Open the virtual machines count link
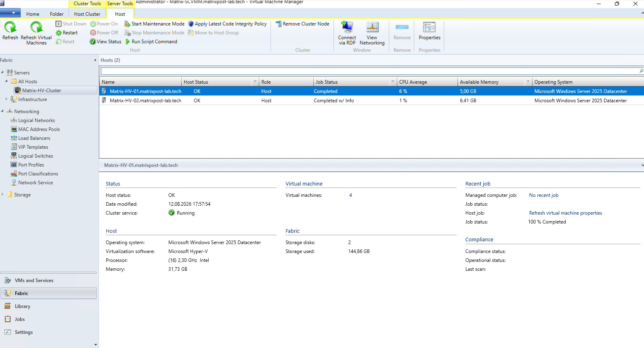 tap(350, 195)
